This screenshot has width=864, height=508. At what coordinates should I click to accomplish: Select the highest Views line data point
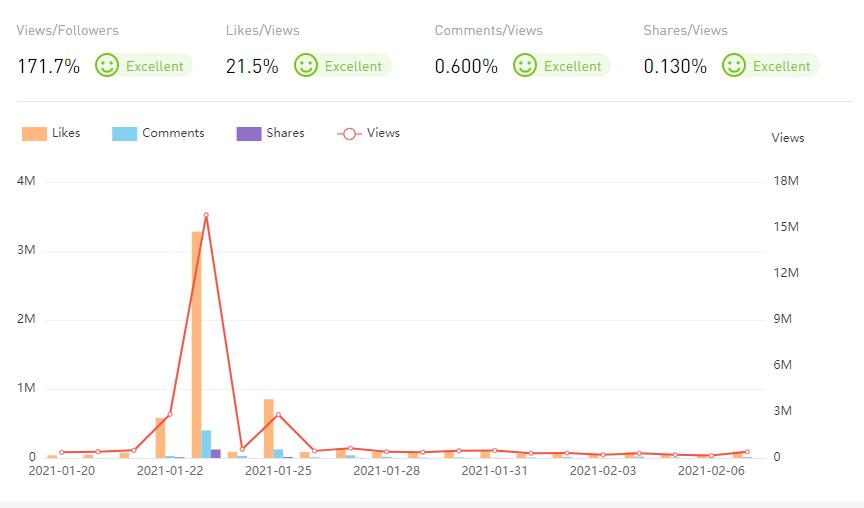pyautogui.click(x=206, y=215)
